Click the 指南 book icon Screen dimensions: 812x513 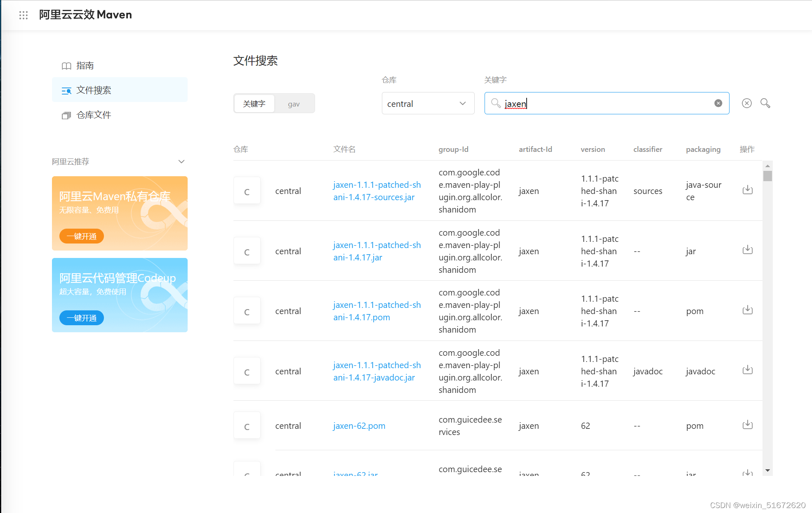(x=66, y=66)
